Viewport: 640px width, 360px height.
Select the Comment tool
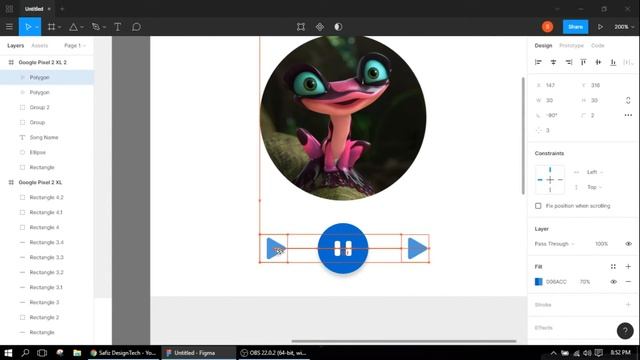point(136,27)
